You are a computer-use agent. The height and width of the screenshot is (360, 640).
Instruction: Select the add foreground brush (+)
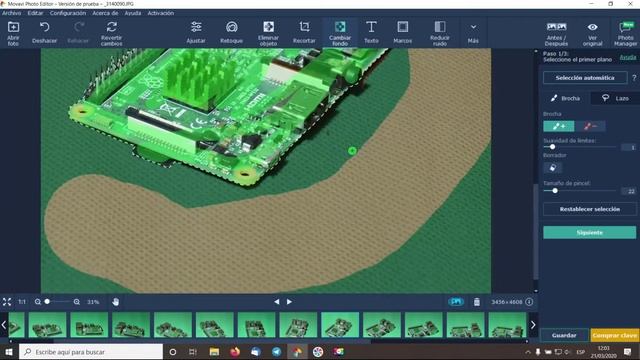(x=558, y=126)
